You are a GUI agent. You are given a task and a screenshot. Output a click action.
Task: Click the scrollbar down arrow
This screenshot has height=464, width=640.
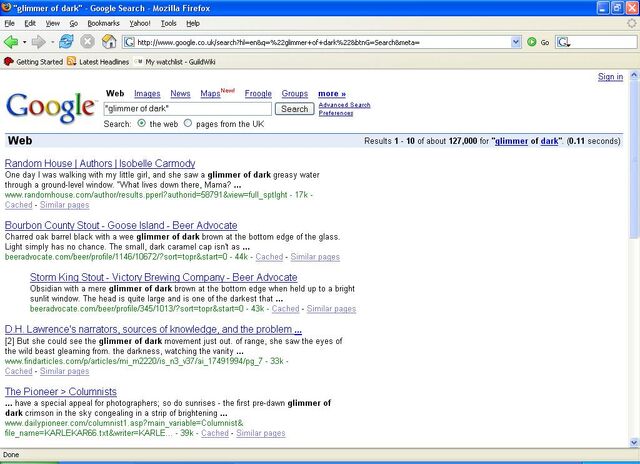click(633, 442)
